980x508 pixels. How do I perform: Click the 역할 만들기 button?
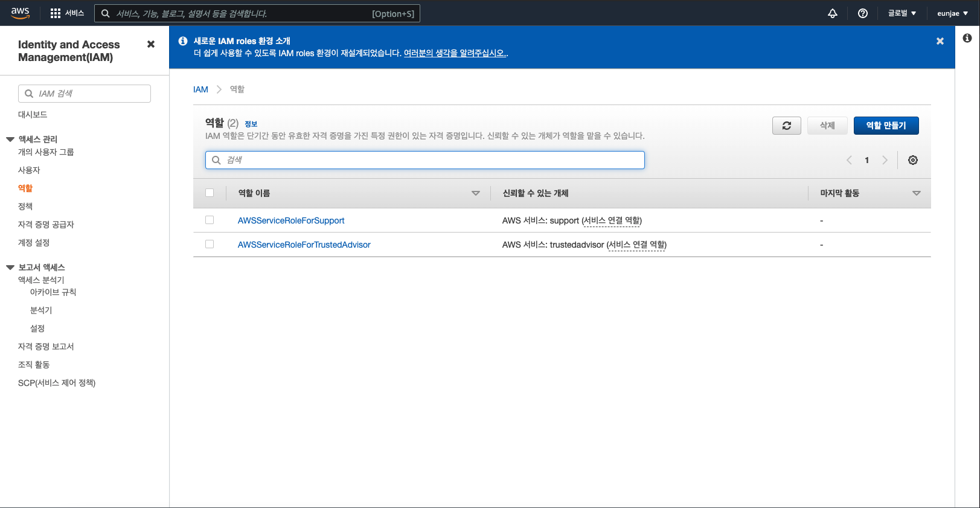click(x=886, y=126)
